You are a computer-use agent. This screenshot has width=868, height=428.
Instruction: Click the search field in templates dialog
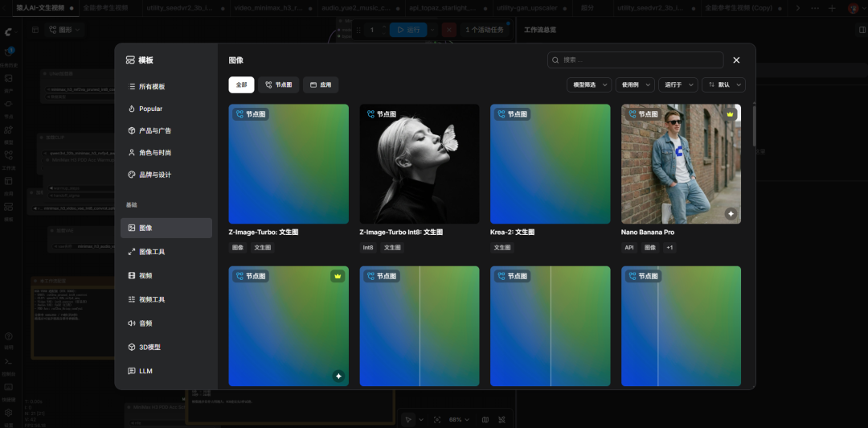(x=635, y=60)
